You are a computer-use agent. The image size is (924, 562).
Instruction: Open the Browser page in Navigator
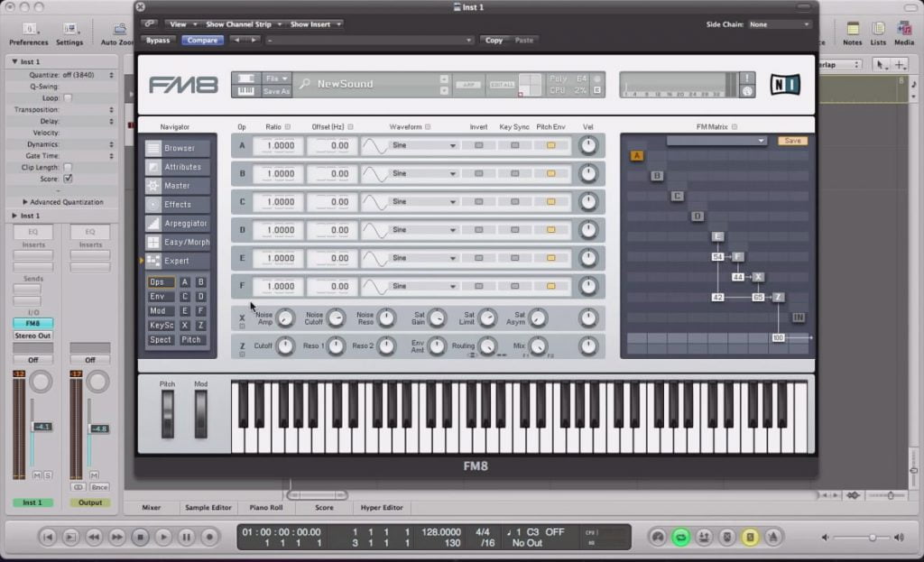click(178, 148)
